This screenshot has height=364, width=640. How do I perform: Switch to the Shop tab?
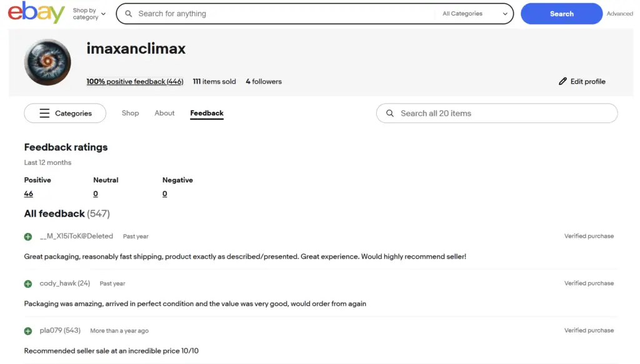point(130,113)
